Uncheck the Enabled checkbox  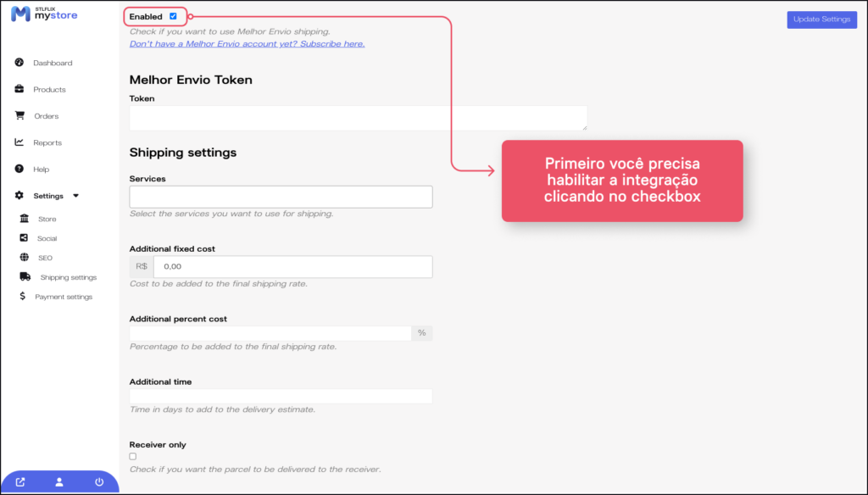pyautogui.click(x=174, y=16)
